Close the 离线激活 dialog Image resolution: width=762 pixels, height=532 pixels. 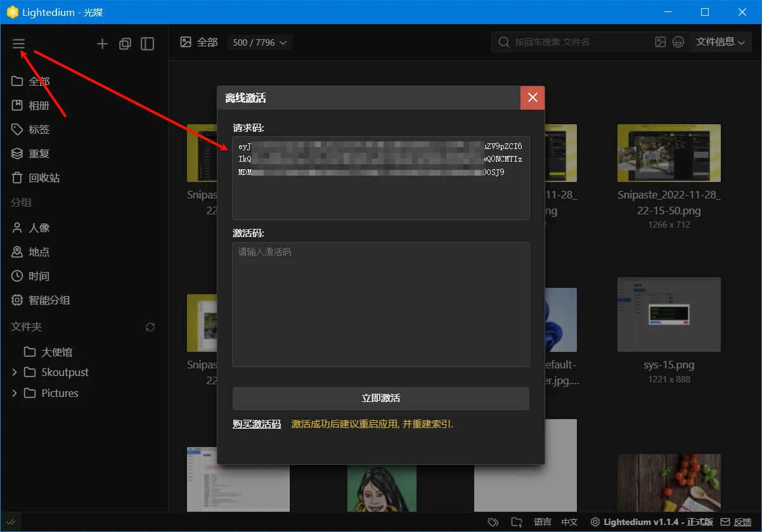click(x=532, y=98)
